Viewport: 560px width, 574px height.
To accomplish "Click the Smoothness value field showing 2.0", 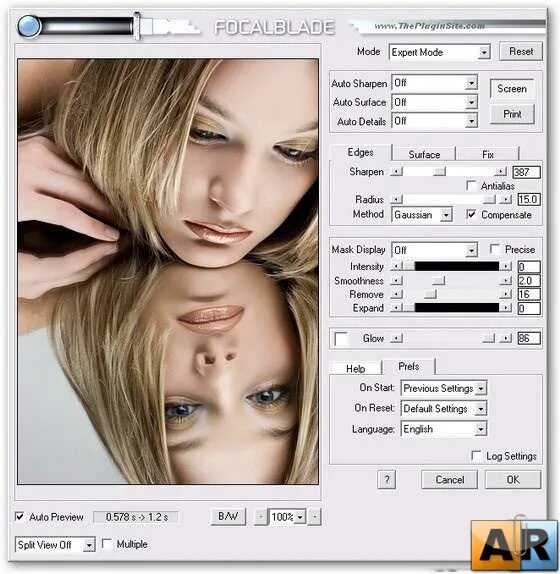I will click(x=529, y=281).
